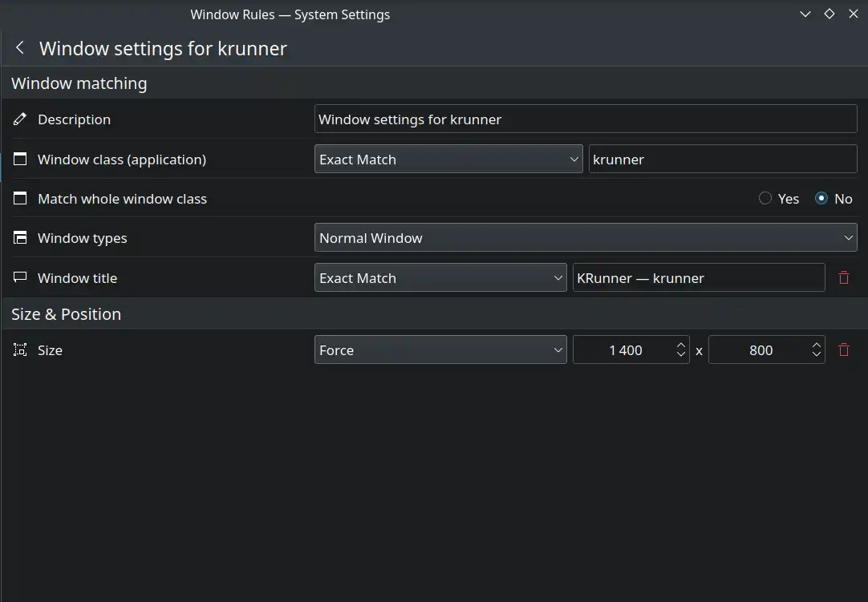This screenshot has height=602, width=868.
Task: Click the height value 800 field
Action: click(x=760, y=349)
